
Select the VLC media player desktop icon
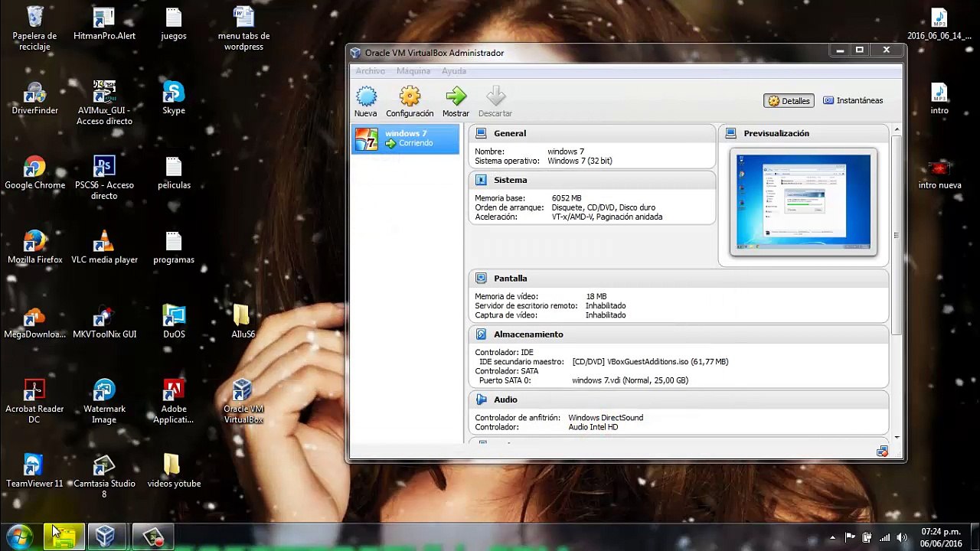pos(104,240)
